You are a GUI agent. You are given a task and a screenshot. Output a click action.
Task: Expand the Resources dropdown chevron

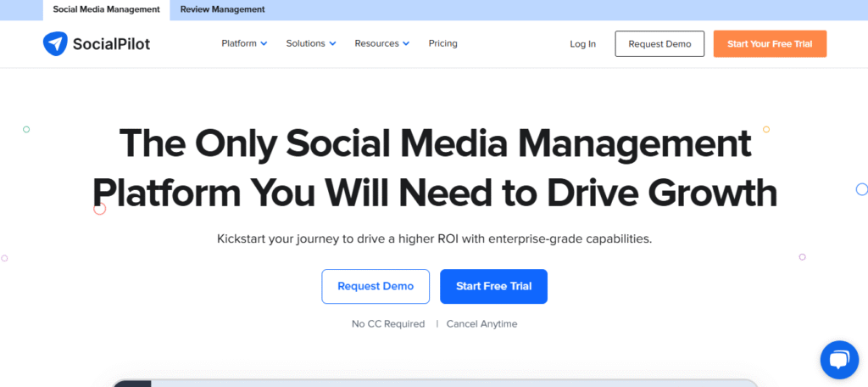point(406,44)
